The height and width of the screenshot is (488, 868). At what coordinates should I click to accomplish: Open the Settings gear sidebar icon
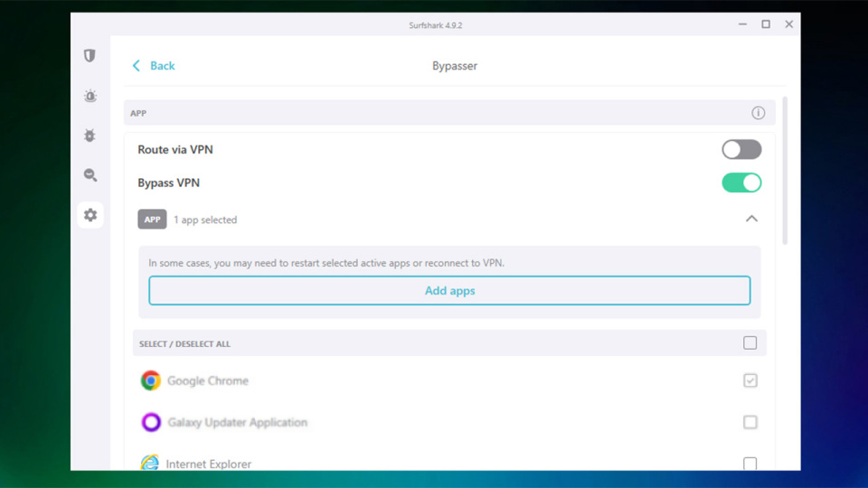(x=90, y=215)
